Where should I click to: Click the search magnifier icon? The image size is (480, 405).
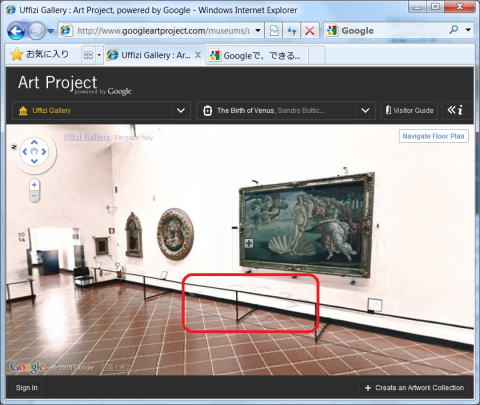tap(454, 30)
